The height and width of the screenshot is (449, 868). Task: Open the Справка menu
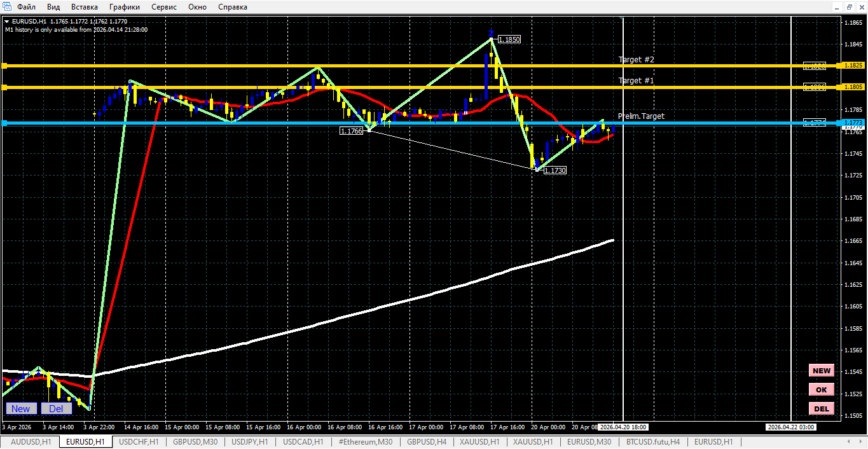(233, 7)
